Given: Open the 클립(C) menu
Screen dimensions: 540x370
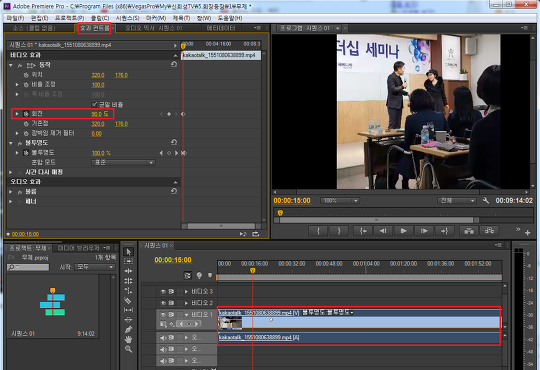Looking at the screenshot, I should 100,18.
